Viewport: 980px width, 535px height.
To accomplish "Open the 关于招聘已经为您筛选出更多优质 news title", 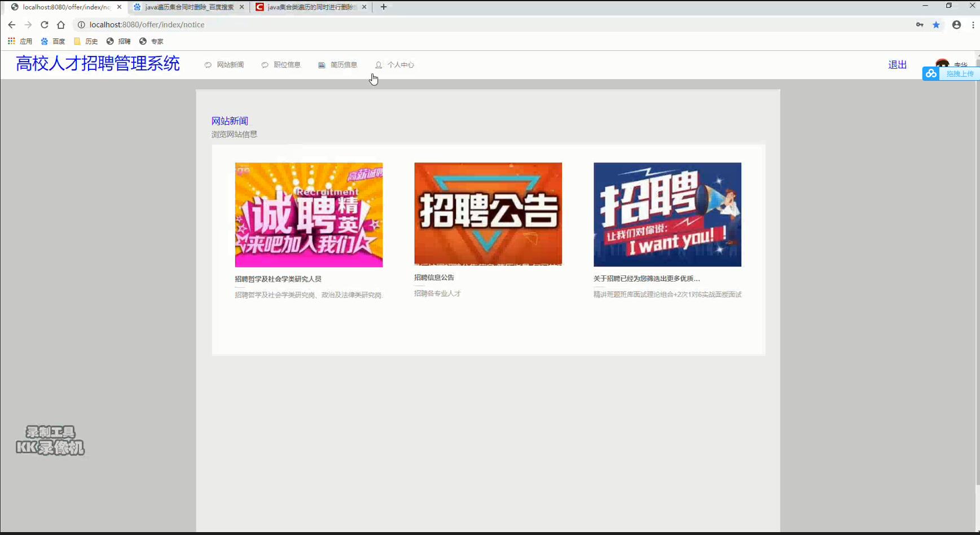I will pyautogui.click(x=647, y=278).
